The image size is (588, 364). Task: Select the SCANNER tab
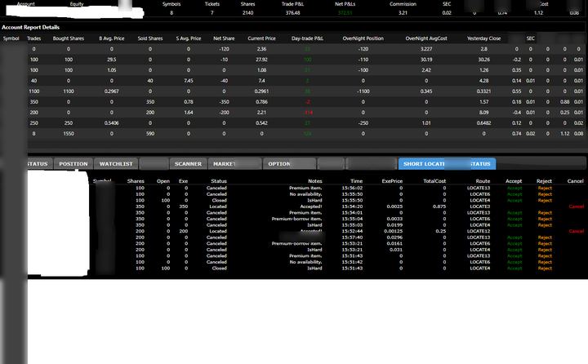(x=188, y=164)
